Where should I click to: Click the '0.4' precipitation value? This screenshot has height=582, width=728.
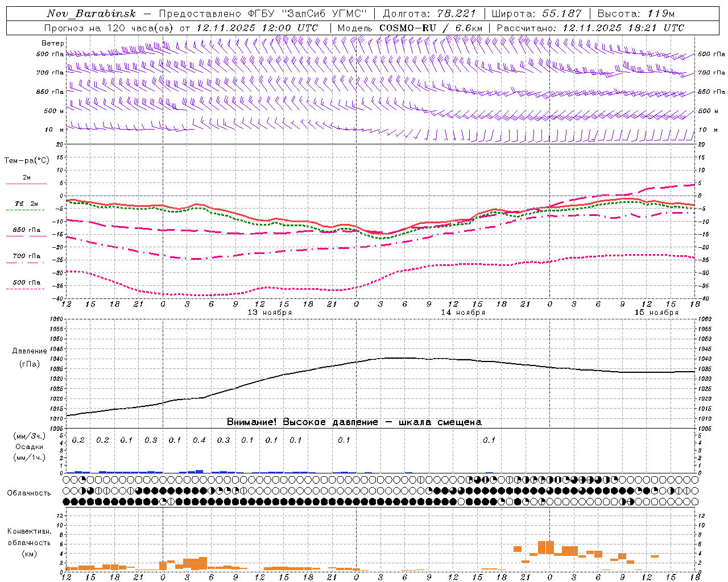click(x=199, y=440)
